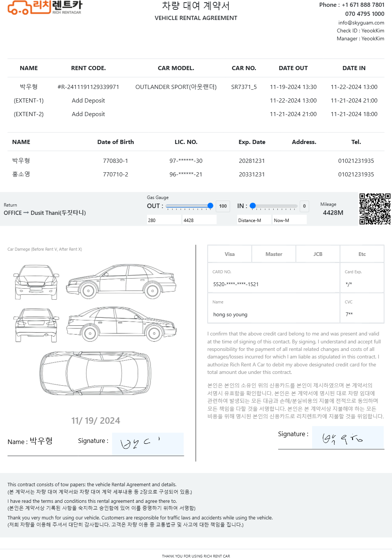392x559 pixels.
Task: Click license number 97-******-30
Action: [186, 161]
